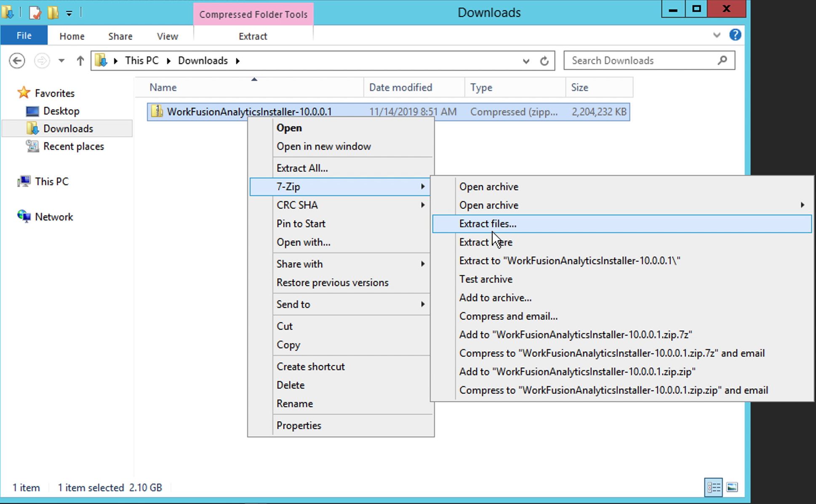Image resolution: width=816 pixels, height=504 pixels.
Task: Switch to details view icon in status bar
Action: pos(713,488)
